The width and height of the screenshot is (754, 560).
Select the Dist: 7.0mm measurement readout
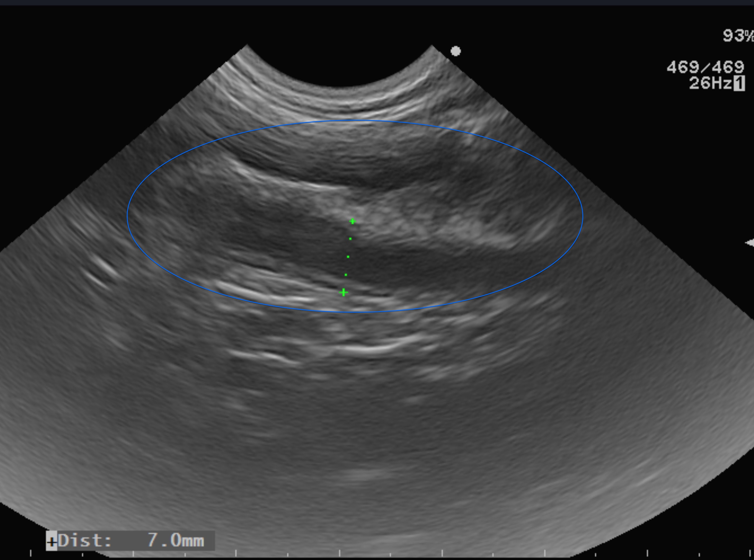point(131,541)
